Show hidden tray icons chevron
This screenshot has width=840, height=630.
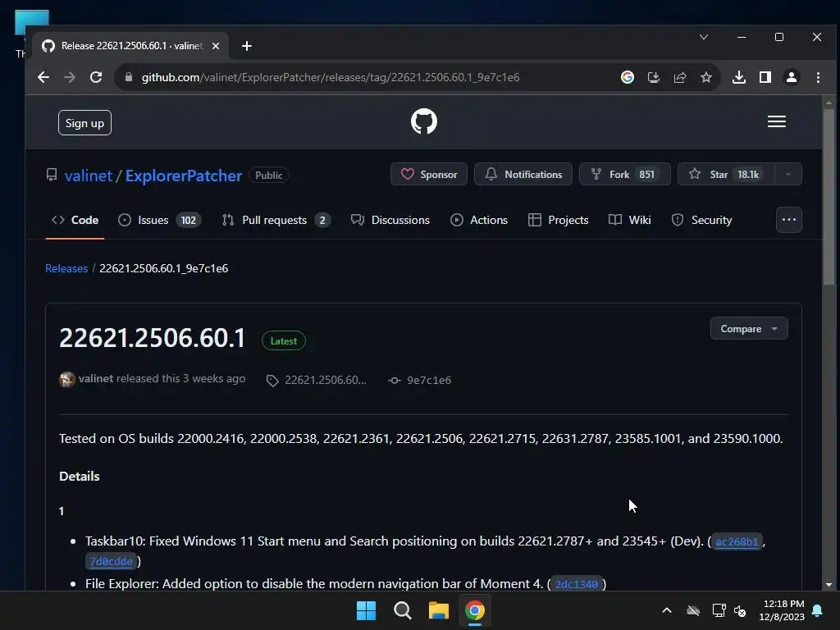pyautogui.click(x=667, y=610)
